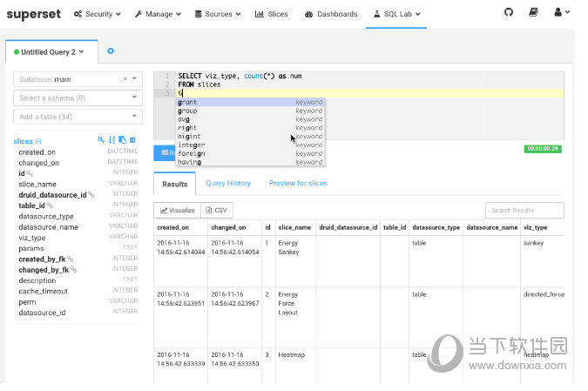The height and width of the screenshot is (391, 588).
Task: Choose 'right' autocomplete suggestion
Action: pyautogui.click(x=250, y=128)
